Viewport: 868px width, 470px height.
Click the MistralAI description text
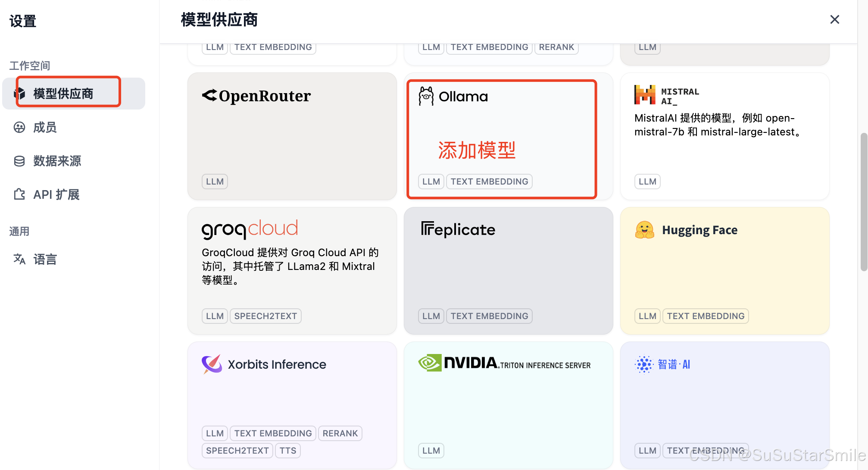click(718, 125)
